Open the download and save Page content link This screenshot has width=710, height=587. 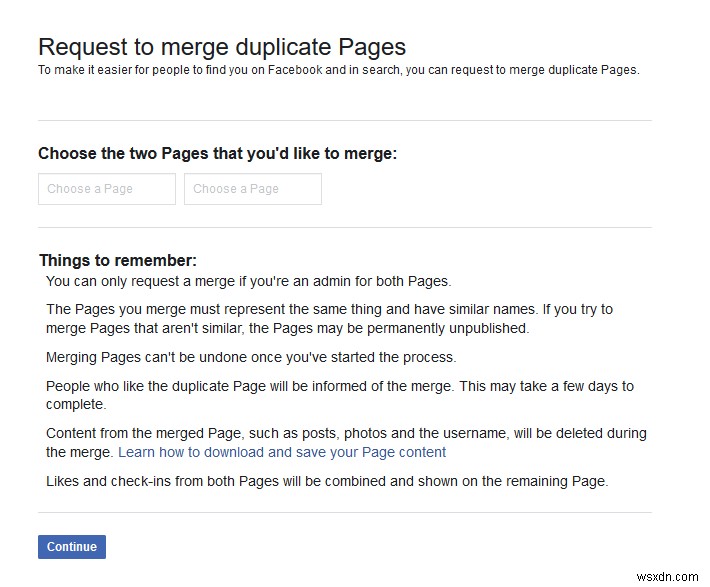[x=282, y=452]
